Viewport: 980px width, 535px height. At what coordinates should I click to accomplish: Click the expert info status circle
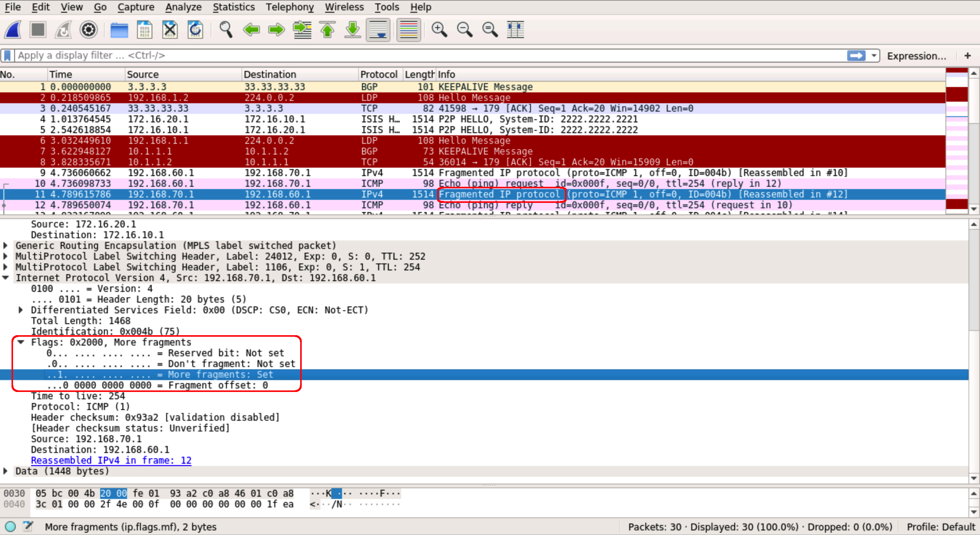[x=10, y=527]
